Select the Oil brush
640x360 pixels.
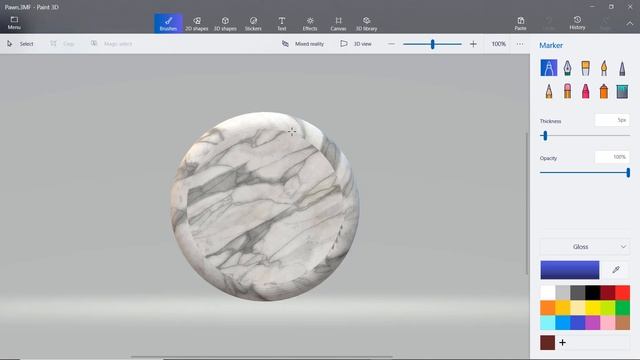point(585,68)
